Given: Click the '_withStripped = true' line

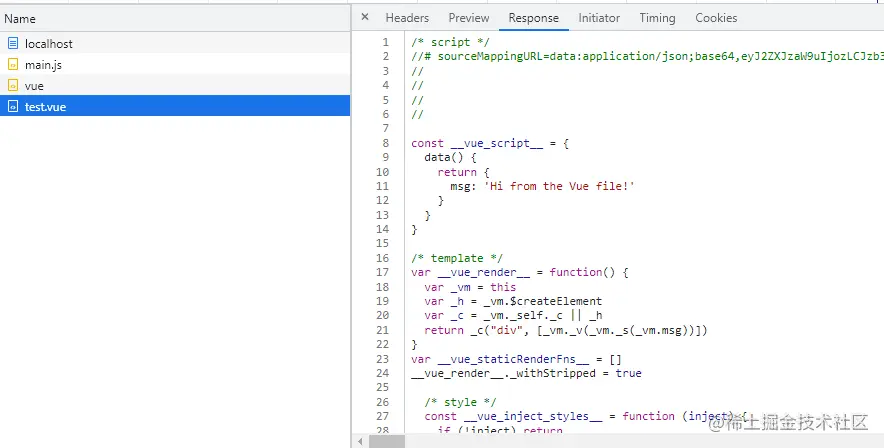Looking at the screenshot, I should pos(526,373).
